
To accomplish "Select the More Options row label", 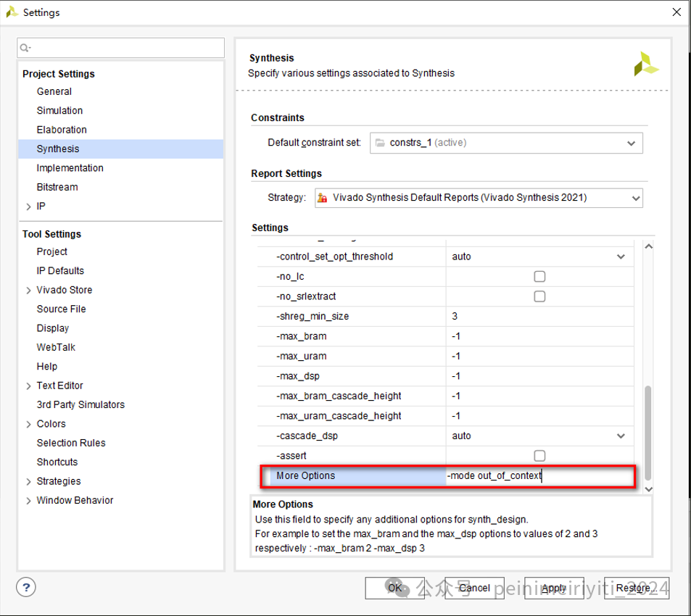I will (x=305, y=476).
